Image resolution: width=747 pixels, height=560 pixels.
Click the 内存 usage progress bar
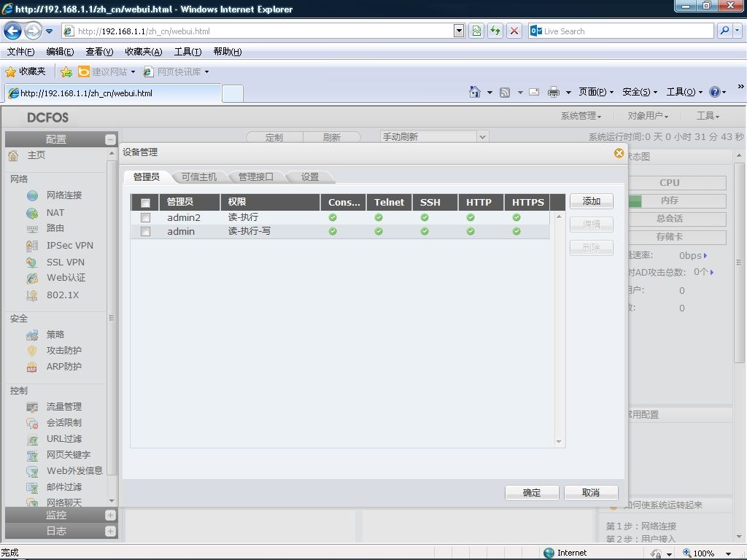[677, 201]
